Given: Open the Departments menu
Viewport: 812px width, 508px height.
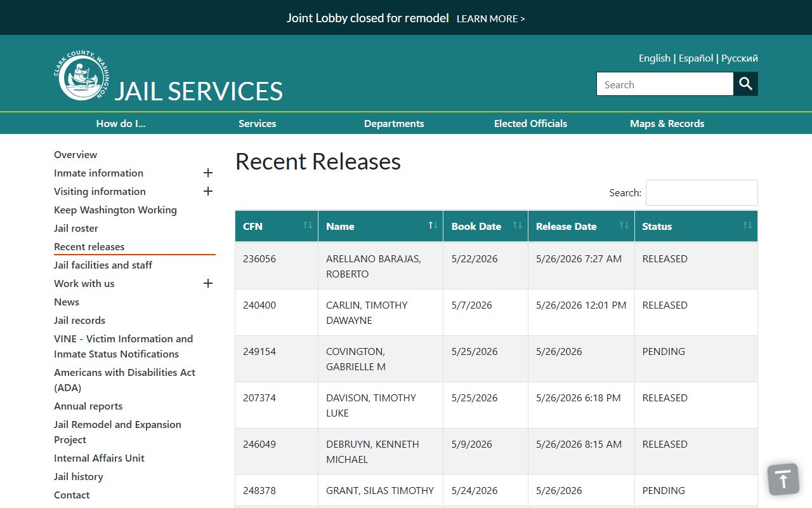Looking at the screenshot, I should (x=394, y=123).
